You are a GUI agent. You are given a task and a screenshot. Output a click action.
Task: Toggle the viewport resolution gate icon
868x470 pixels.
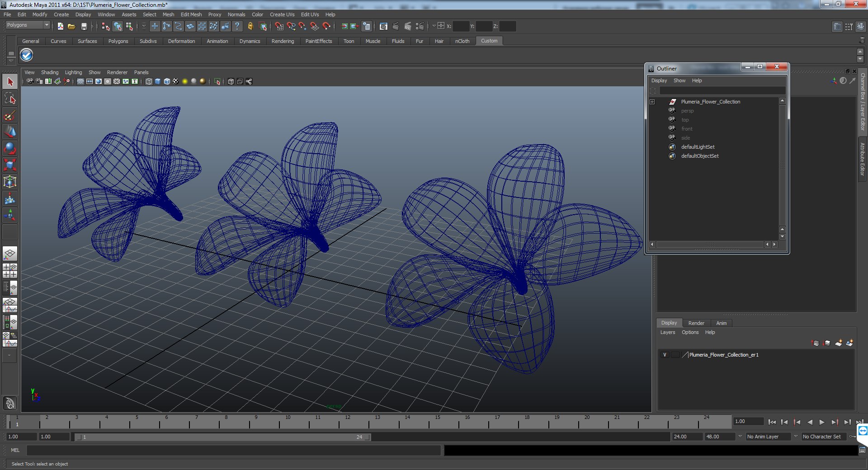point(99,81)
